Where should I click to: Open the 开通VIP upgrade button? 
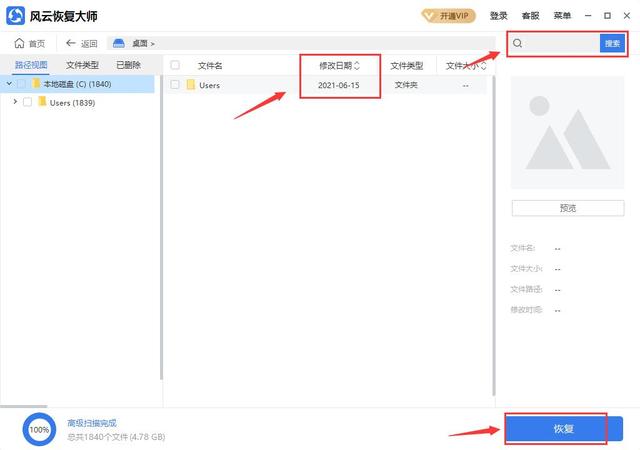(449, 16)
